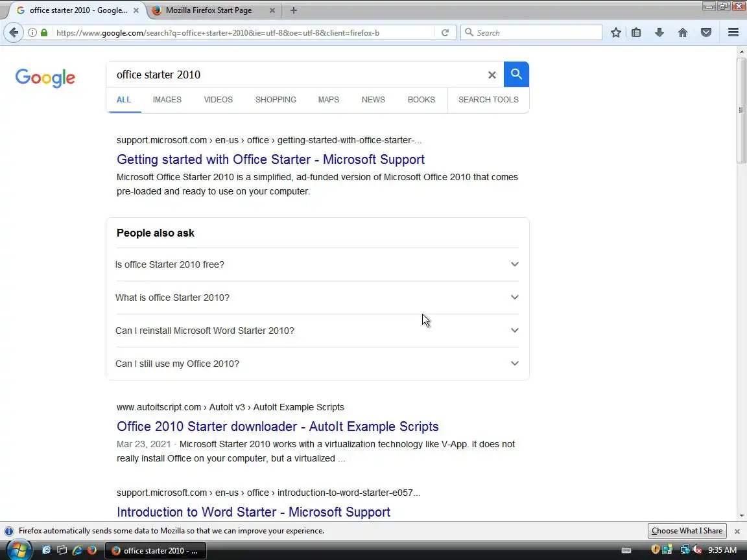Open the network tray icon
This screenshot has height=560, width=747.
(685, 550)
